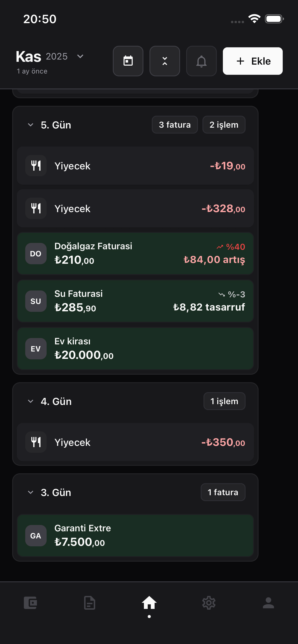Open the Garanti Extre bill entry
Screen dimensions: 298x644
tap(135, 536)
